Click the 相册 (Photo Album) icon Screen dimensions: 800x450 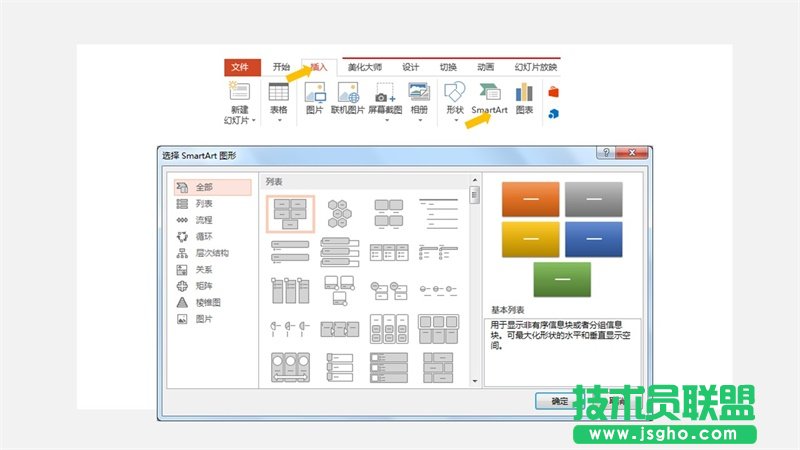coord(419,93)
